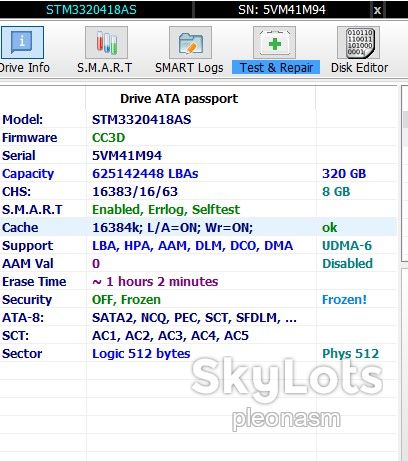Image resolution: width=408 pixels, height=461 pixels.
Task: Switch to the STM3320418AS drive tab
Action: 91,9
